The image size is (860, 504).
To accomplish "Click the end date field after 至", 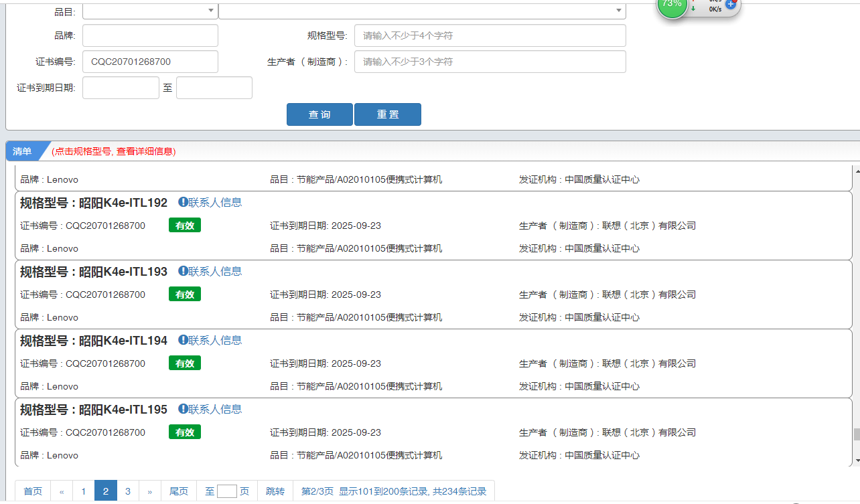I will pyautogui.click(x=214, y=88).
